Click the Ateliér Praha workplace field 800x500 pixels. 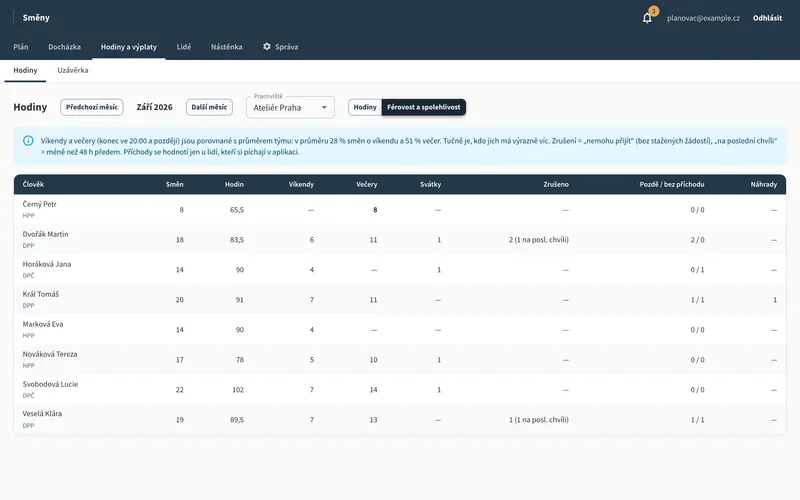(x=290, y=107)
